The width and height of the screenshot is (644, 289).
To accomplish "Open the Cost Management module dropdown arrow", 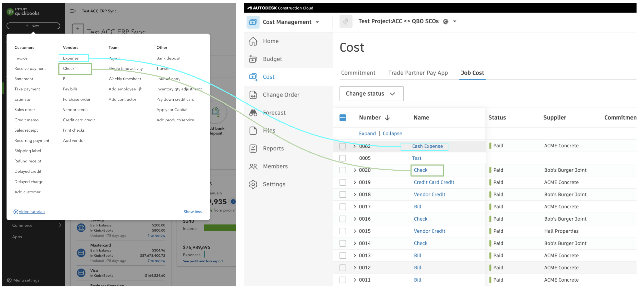I will (317, 22).
